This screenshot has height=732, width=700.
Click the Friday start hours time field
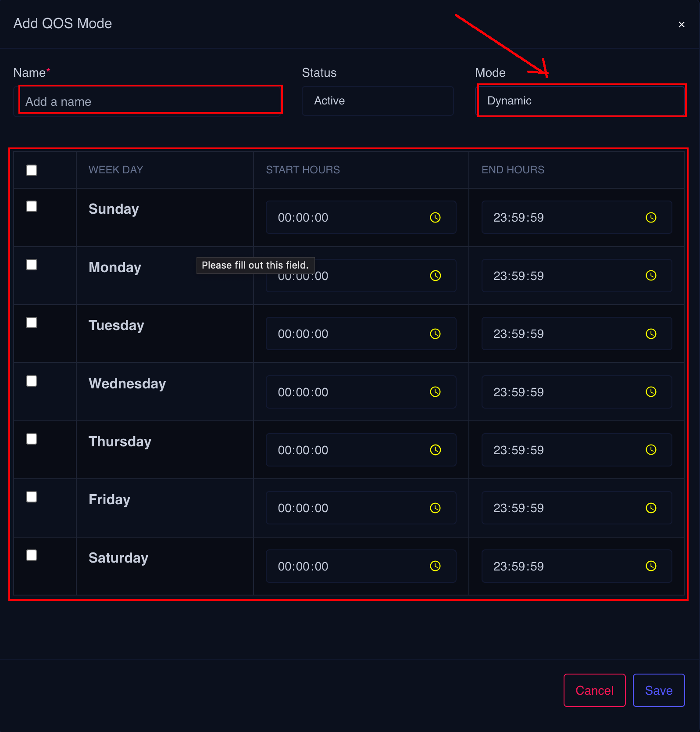click(346, 508)
